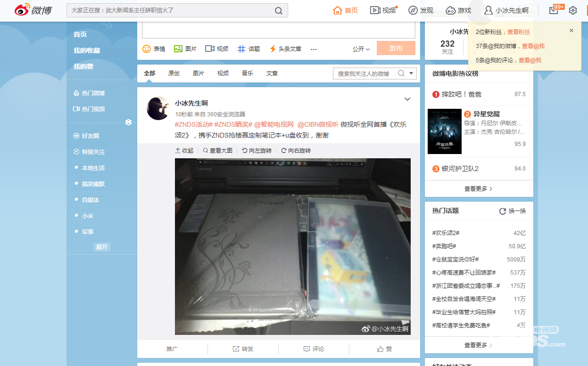Click 查看@我 link for 37条微博
The image size is (588, 366).
(533, 46)
